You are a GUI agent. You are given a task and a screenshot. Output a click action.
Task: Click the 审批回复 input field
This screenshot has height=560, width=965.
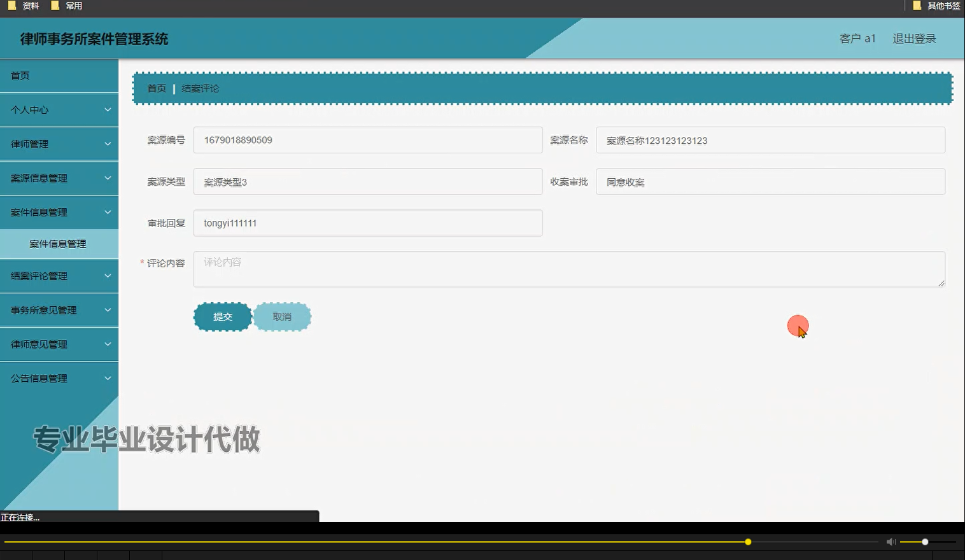coord(368,223)
